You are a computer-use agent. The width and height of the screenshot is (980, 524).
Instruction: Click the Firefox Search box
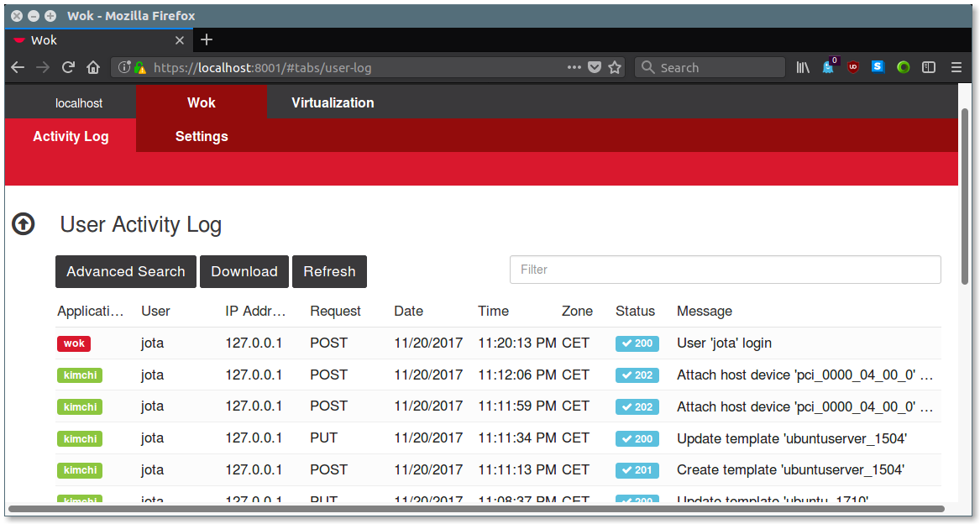point(710,67)
